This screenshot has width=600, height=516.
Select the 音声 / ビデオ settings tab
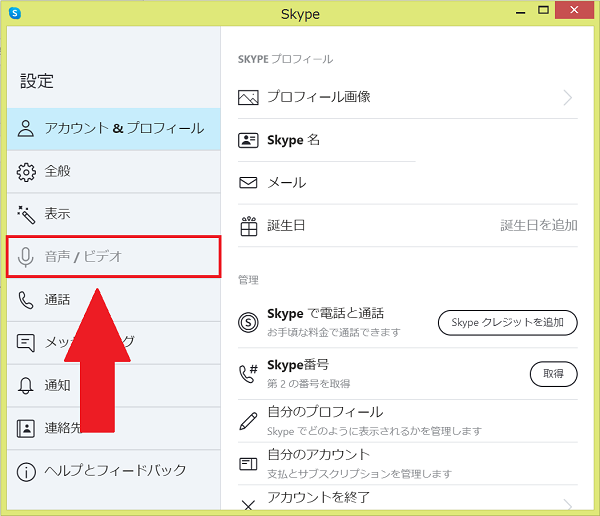click(114, 256)
